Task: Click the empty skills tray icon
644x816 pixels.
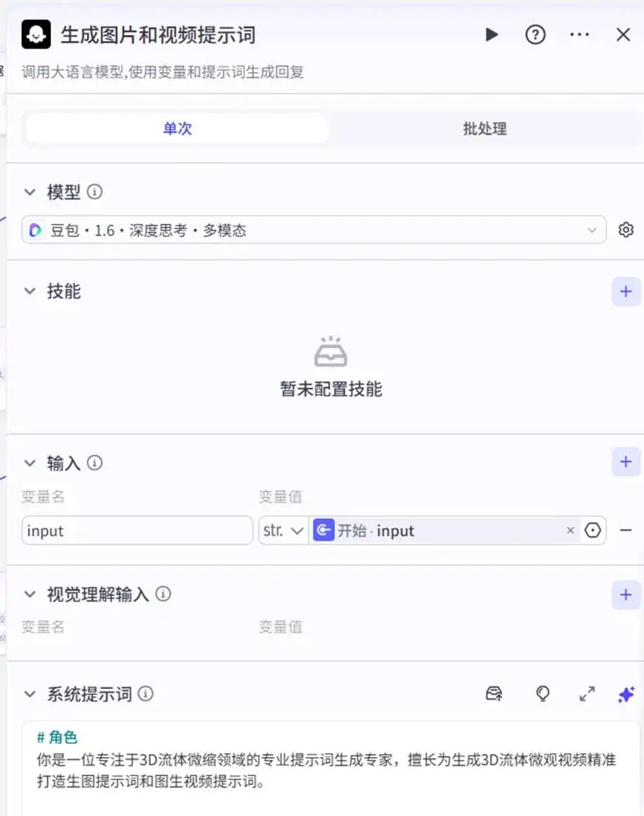Action: (x=331, y=352)
